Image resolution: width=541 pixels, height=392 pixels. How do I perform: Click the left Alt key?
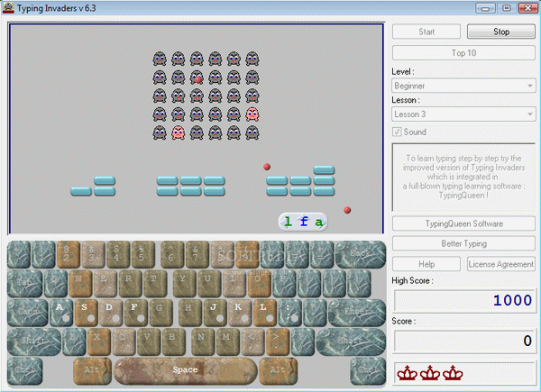pyautogui.click(x=92, y=370)
